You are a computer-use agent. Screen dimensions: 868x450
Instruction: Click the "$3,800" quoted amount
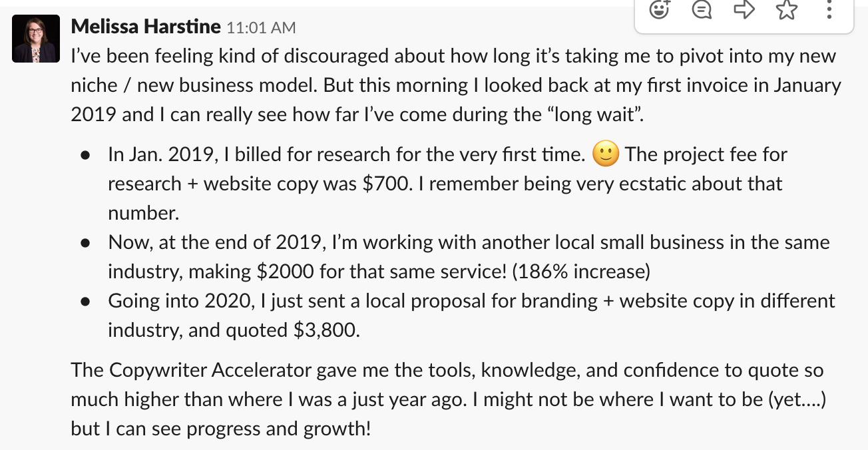(x=326, y=330)
